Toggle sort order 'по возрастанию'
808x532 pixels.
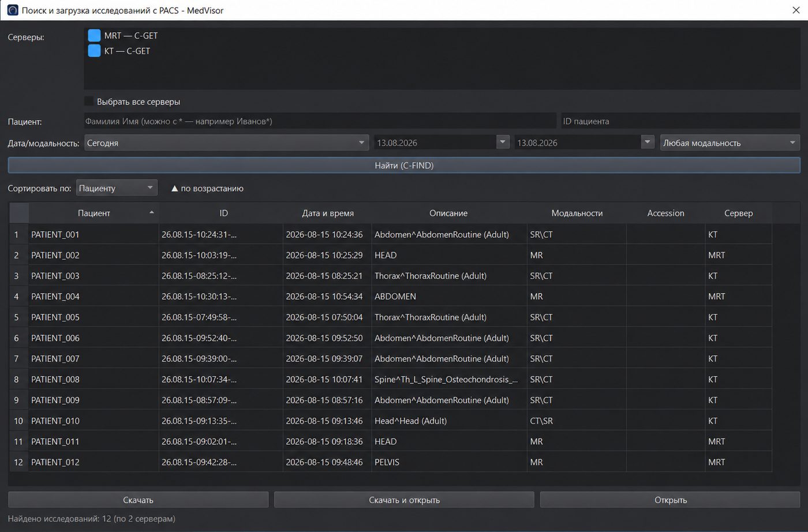[x=207, y=188]
